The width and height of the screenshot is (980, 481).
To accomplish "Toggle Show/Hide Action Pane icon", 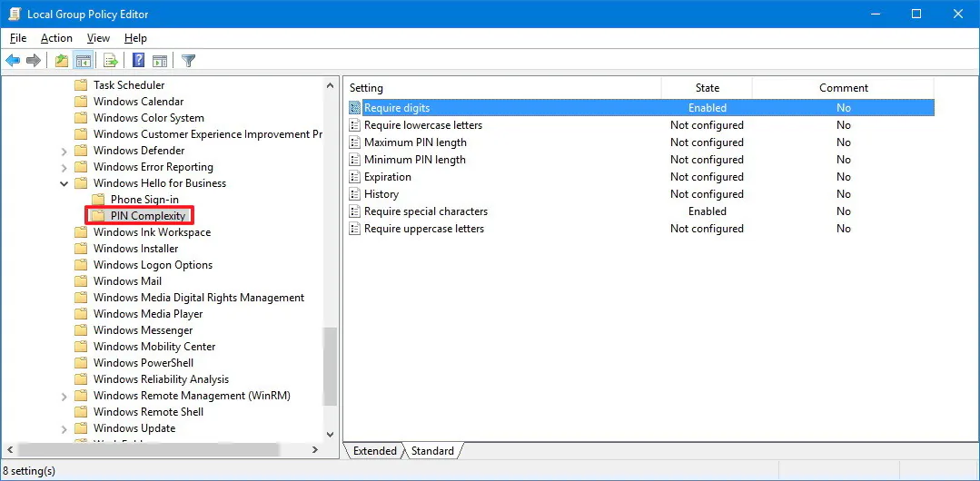I will click(160, 61).
